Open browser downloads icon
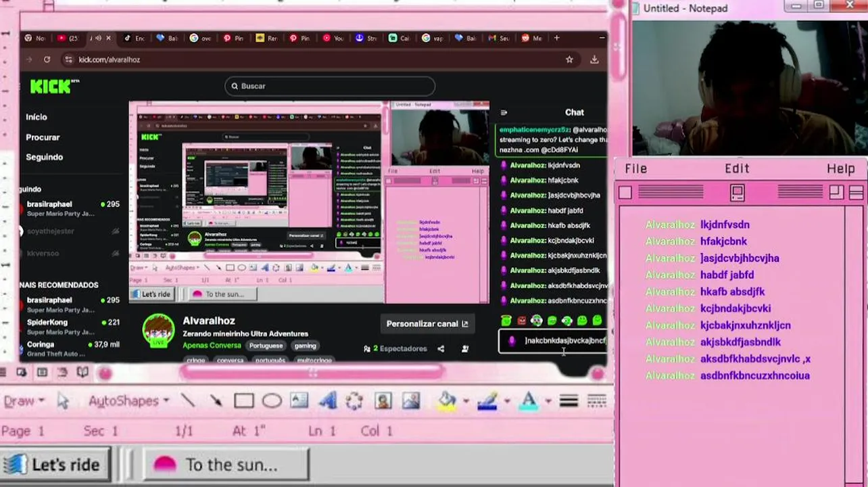Image resolution: width=868 pixels, height=487 pixels. (x=594, y=60)
